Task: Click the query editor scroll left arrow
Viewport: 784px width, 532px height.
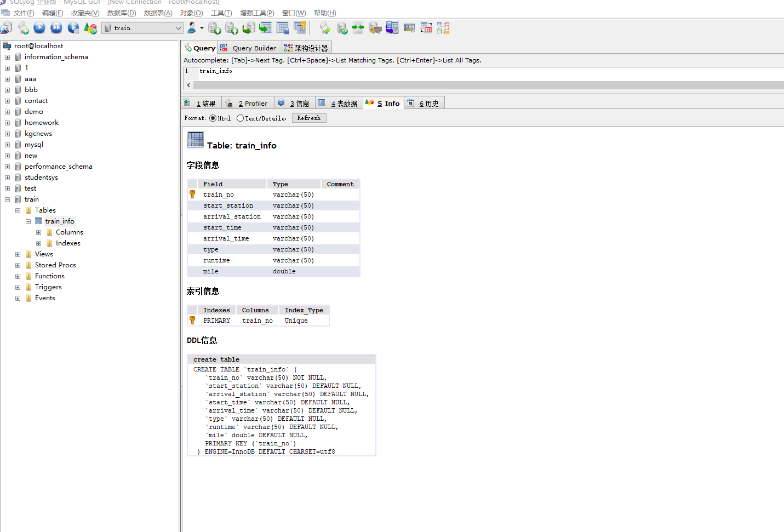Action: (188, 85)
